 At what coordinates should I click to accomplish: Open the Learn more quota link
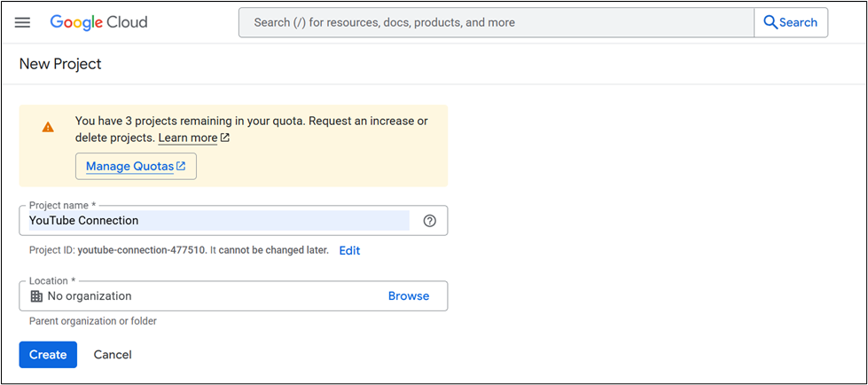(x=187, y=138)
